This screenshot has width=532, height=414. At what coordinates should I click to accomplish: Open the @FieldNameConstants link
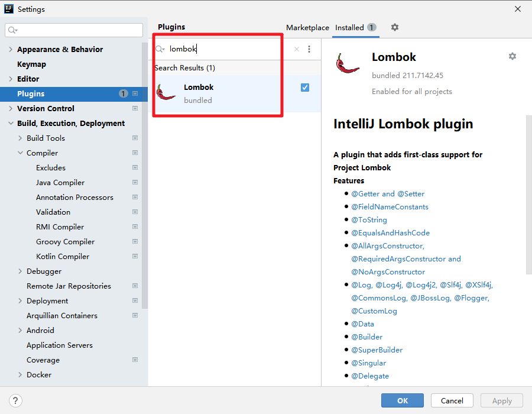[x=390, y=206]
